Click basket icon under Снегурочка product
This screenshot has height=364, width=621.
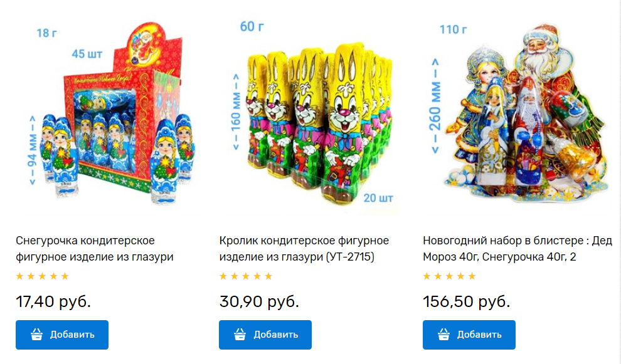coord(37,335)
